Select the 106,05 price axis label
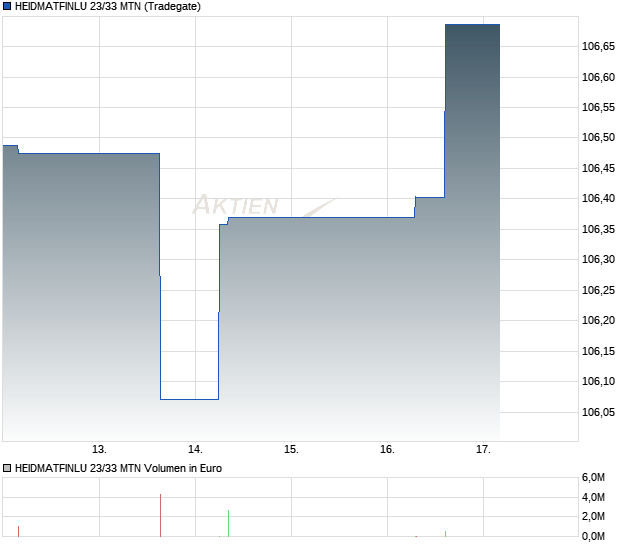 click(x=598, y=412)
